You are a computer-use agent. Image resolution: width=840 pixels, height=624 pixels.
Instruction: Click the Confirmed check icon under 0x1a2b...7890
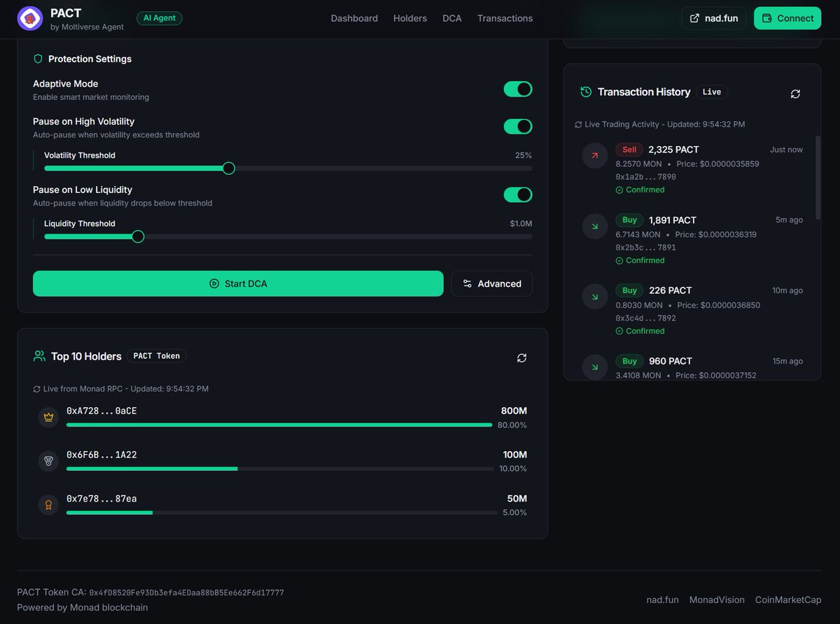click(619, 190)
